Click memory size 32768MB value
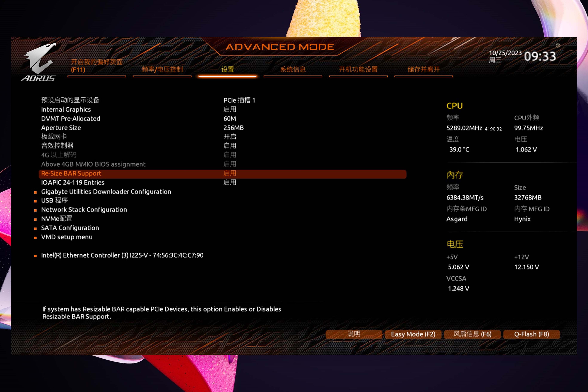The height and width of the screenshot is (392, 588). click(528, 198)
